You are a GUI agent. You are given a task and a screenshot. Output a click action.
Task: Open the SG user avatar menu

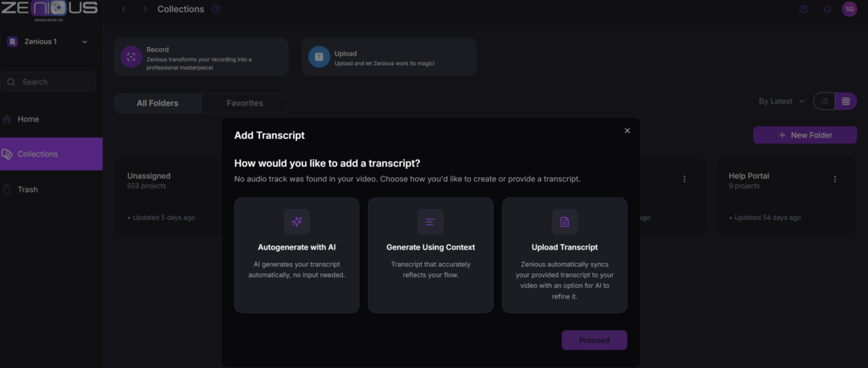(x=849, y=9)
